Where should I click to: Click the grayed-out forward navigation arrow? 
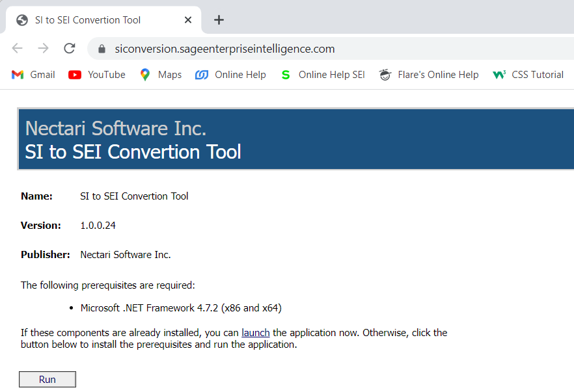pos(43,48)
